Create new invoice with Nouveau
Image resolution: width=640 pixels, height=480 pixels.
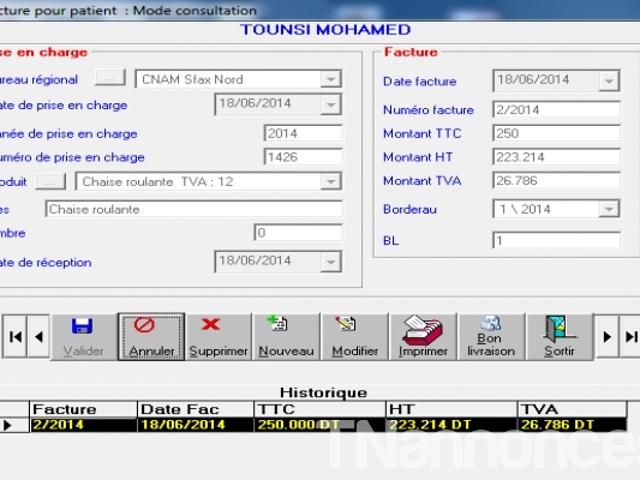point(286,337)
